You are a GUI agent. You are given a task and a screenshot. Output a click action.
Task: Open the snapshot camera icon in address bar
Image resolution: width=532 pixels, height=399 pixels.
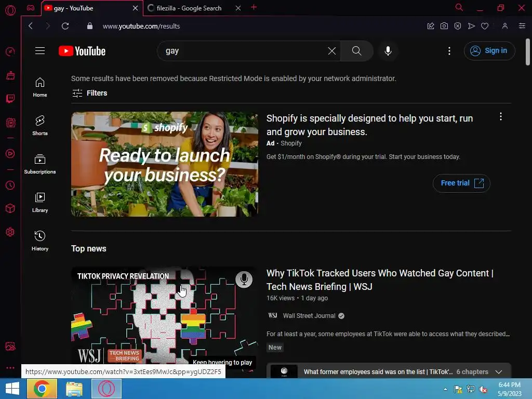click(444, 26)
